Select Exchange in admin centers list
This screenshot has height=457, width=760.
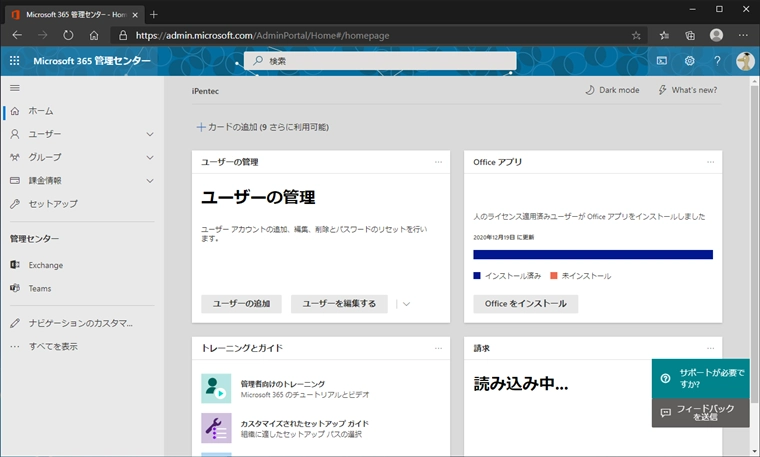[46, 265]
